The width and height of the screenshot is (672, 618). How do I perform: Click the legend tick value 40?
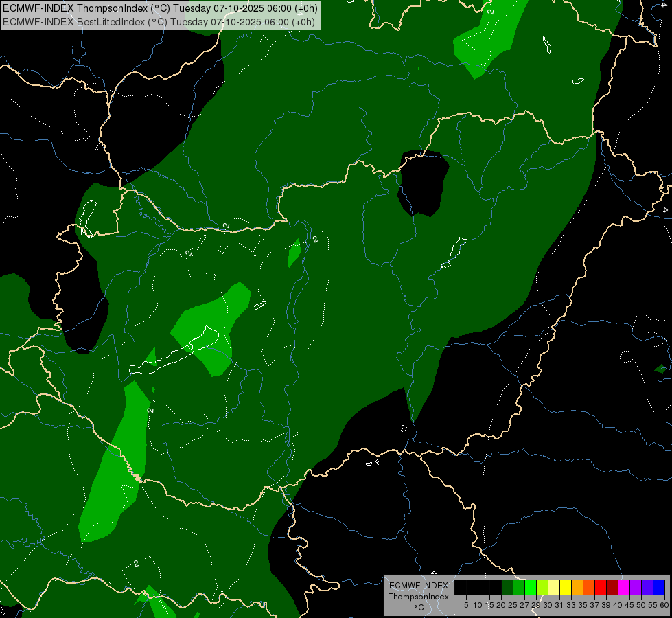click(x=618, y=605)
